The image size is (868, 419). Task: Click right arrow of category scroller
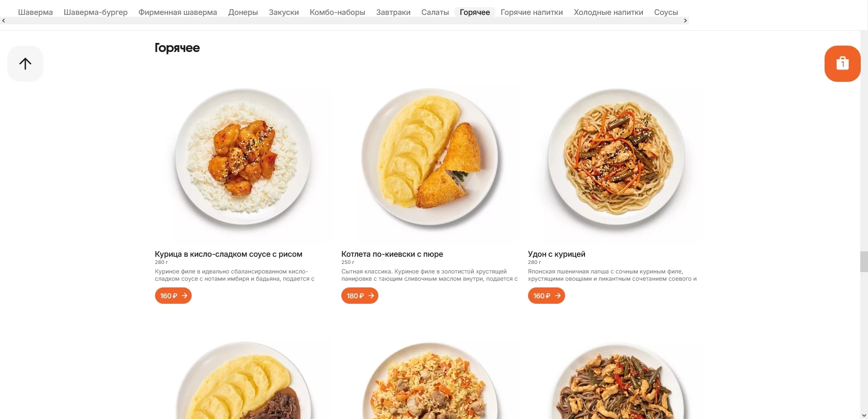(685, 21)
